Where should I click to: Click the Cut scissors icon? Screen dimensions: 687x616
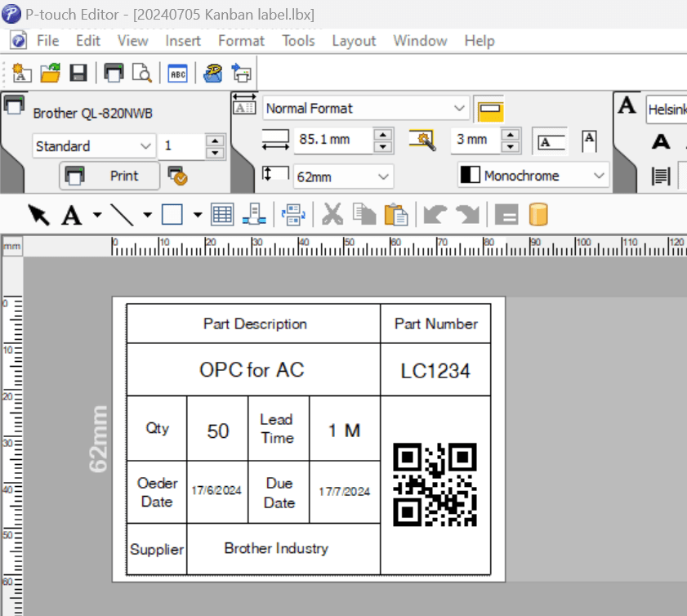pyautogui.click(x=332, y=215)
